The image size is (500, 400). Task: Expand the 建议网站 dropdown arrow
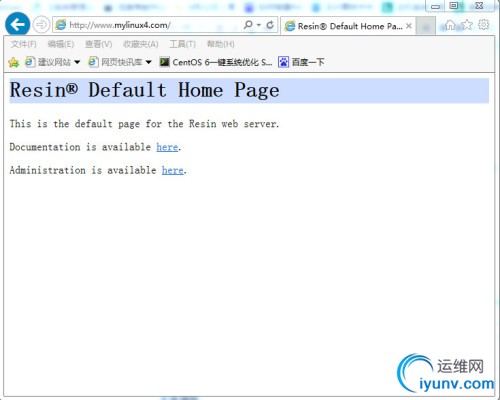(77, 62)
